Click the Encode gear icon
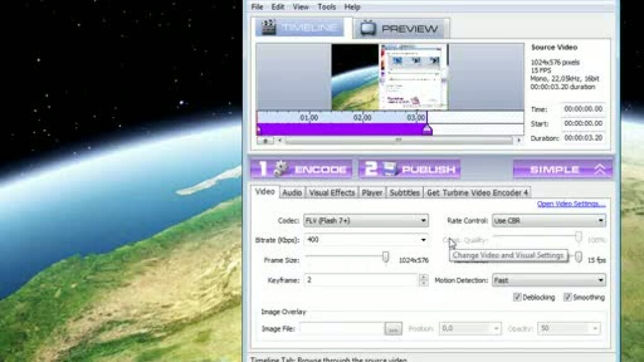 tap(281, 169)
